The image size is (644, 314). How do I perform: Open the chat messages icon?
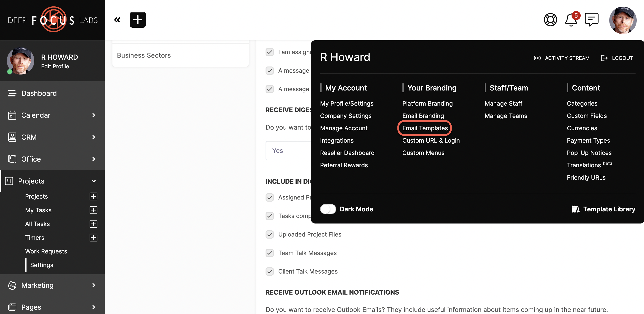(x=591, y=20)
